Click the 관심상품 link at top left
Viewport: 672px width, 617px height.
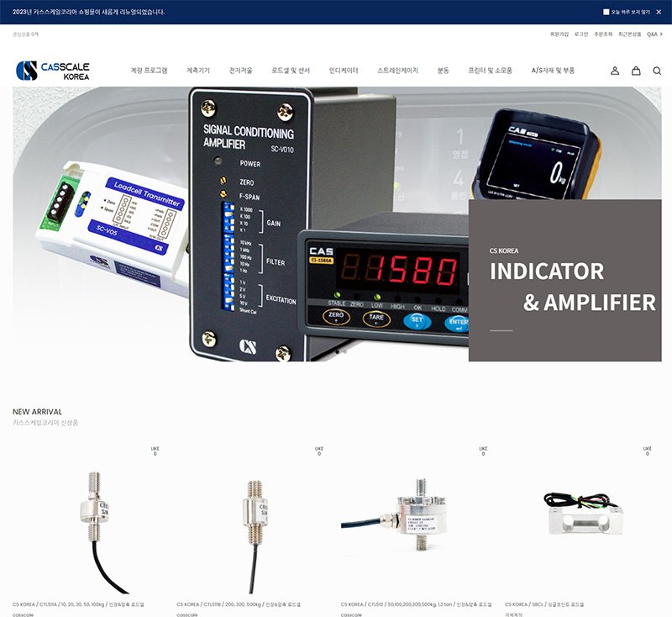(25, 34)
